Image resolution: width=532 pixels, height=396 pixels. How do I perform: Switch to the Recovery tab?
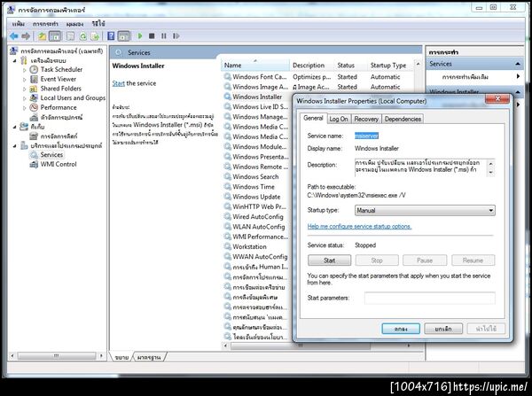tap(366, 119)
